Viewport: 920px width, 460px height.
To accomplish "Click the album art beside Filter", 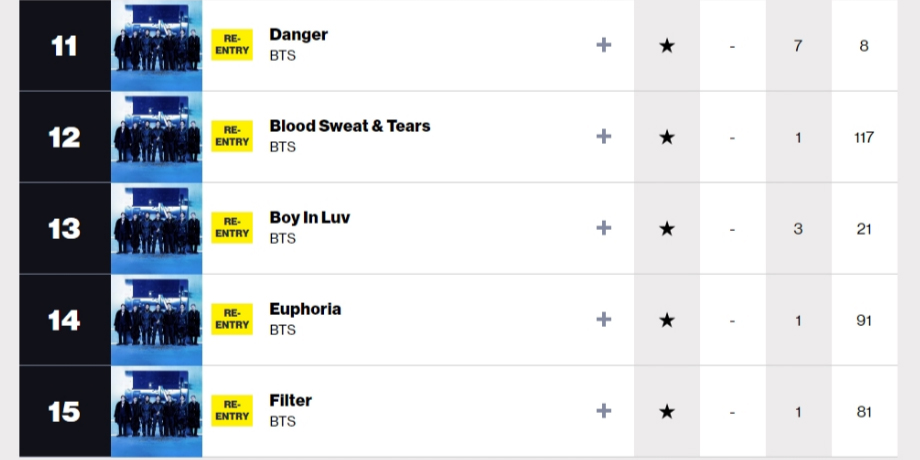I will click(157, 412).
